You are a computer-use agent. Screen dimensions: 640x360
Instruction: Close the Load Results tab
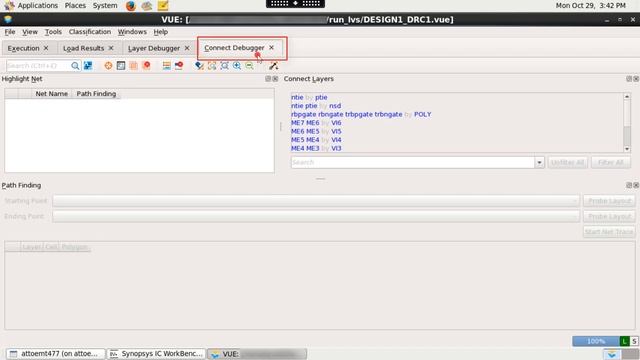click(111, 48)
